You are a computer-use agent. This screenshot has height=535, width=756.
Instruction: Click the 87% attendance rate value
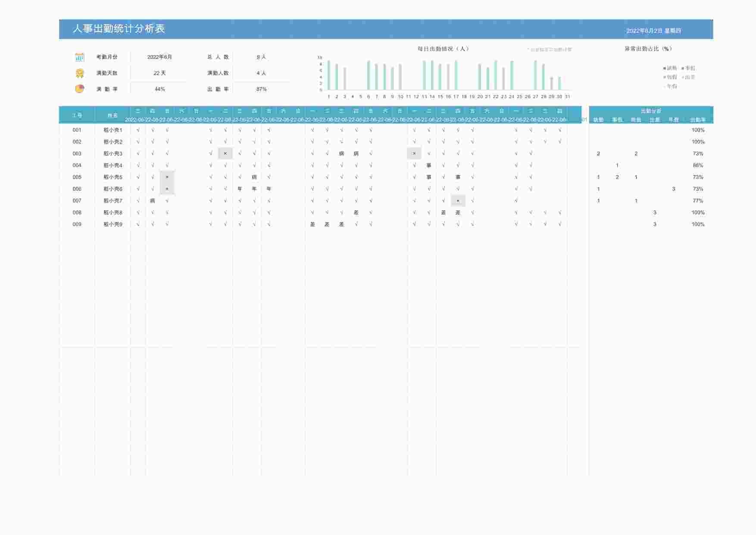261,89
